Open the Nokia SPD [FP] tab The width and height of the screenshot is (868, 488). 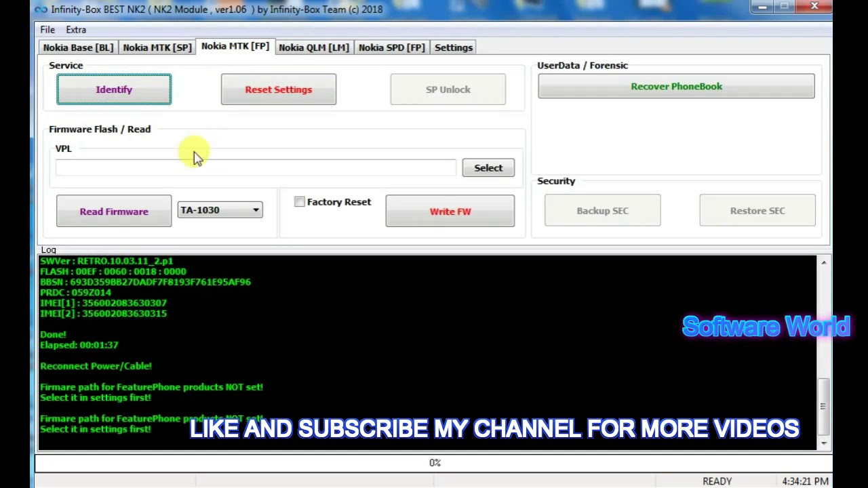pyautogui.click(x=392, y=47)
